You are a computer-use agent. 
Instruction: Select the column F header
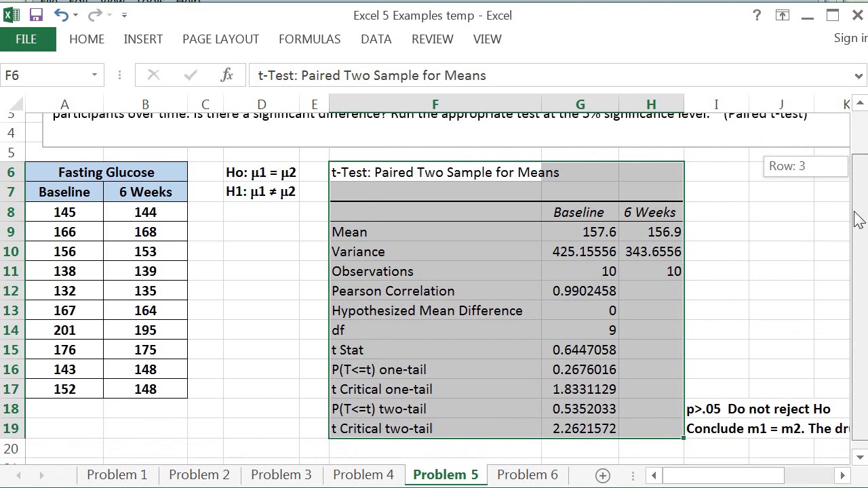[435, 104]
